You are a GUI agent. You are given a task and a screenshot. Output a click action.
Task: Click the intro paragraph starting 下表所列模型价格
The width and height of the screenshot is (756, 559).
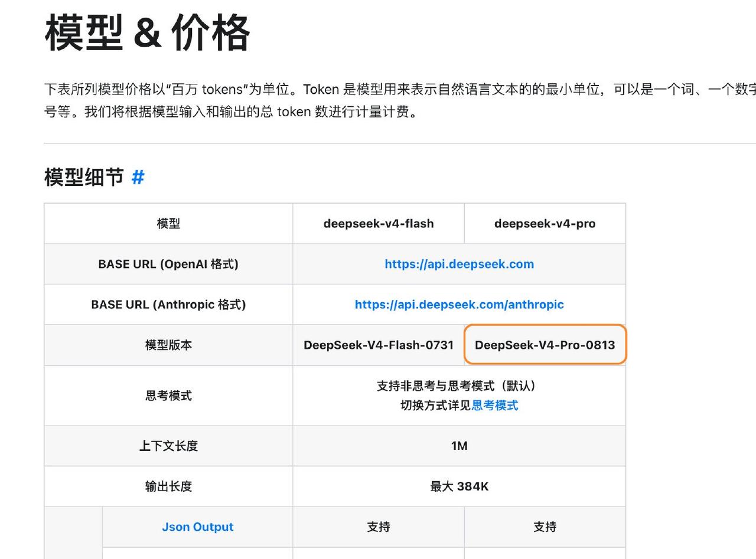pos(400,100)
